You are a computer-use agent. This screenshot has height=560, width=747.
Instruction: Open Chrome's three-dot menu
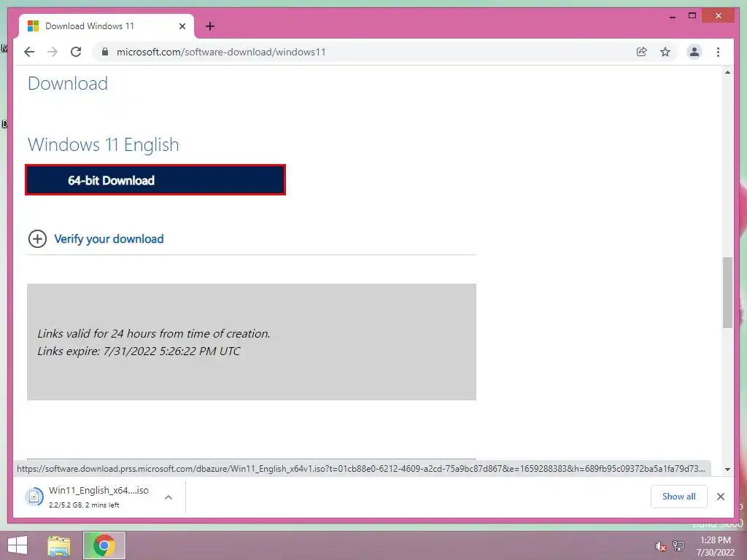point(718,52)
